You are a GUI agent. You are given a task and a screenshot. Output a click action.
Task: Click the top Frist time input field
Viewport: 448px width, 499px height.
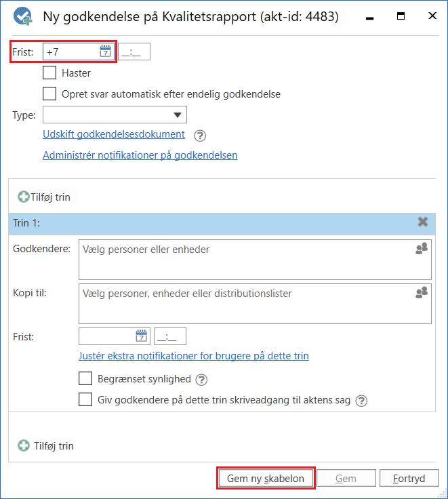pyautogui.click(x=135, y=52)
